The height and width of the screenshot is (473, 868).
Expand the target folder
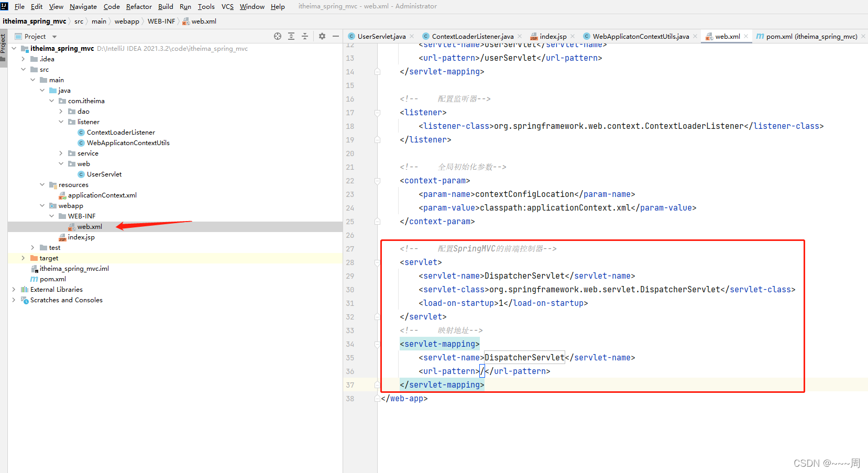coord(23,258)
